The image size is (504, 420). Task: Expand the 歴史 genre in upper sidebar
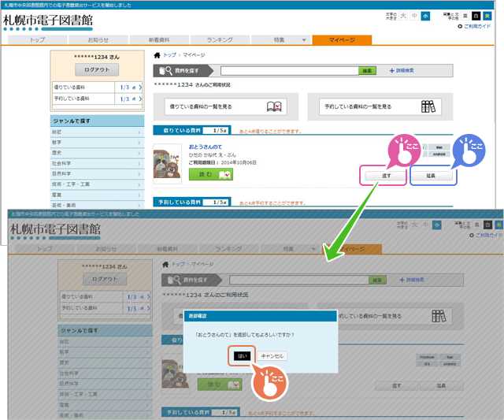click(x=97, y=153)
